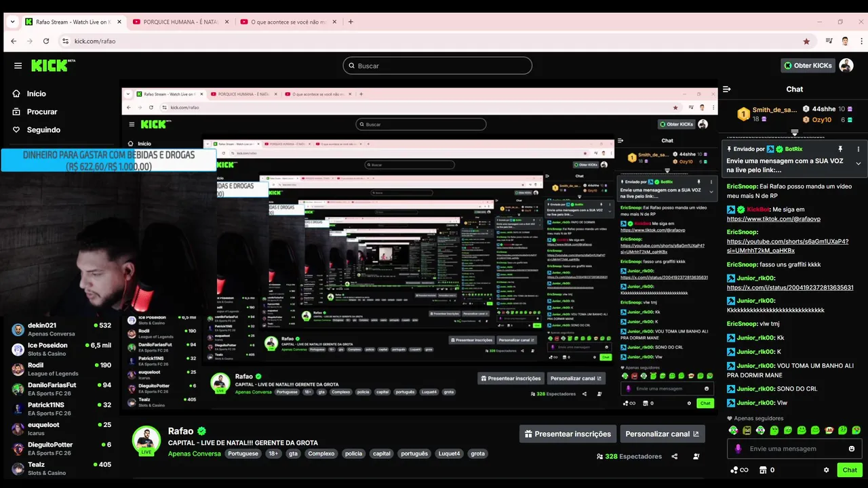The height and width of the screenshot is (488, 868).
Task: Select the first headphones emote
Action: point(733,430)
